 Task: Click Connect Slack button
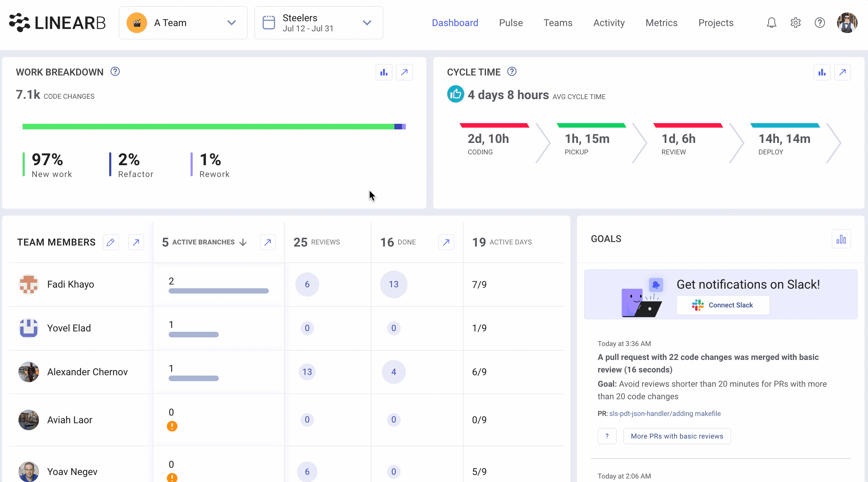point(723,305)
